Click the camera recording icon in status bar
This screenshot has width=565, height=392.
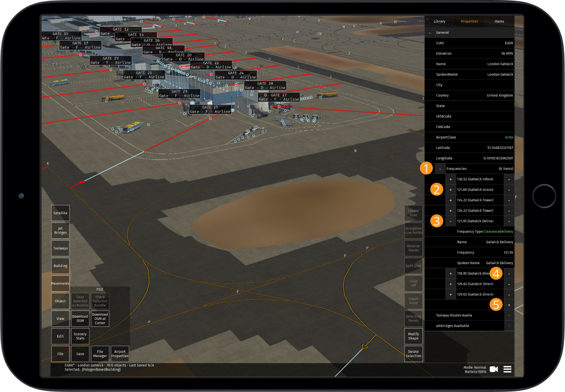tap(493, 369)
